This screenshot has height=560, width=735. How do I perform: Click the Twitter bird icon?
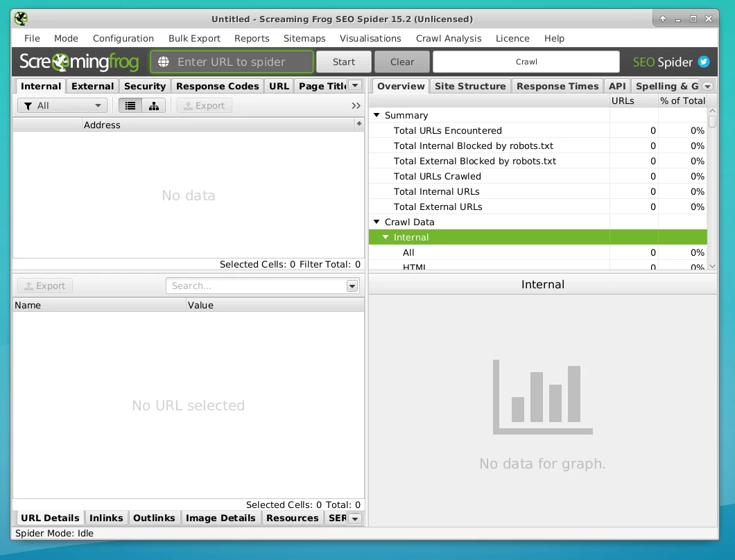(x=704, y=62)
